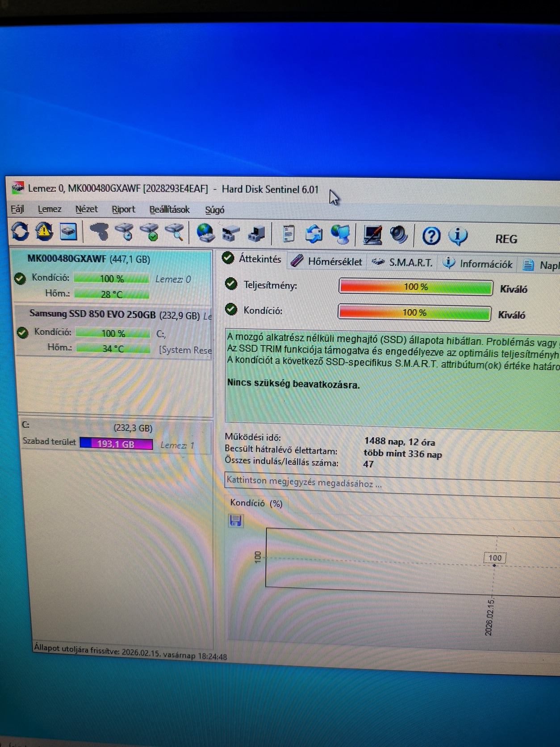Click the networked computers toolbar icon
The width and height of the screenshot is (560, 747).
(341, 235)
